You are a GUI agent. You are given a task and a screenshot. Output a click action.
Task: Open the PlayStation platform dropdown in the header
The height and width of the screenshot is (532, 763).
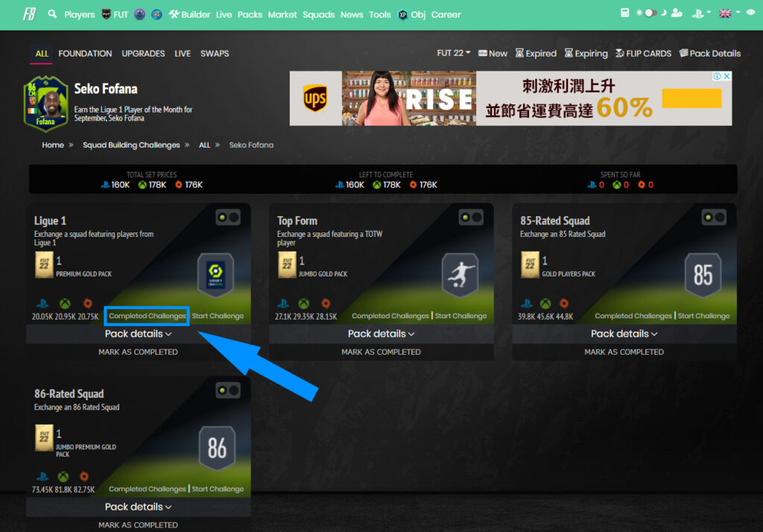701,13
